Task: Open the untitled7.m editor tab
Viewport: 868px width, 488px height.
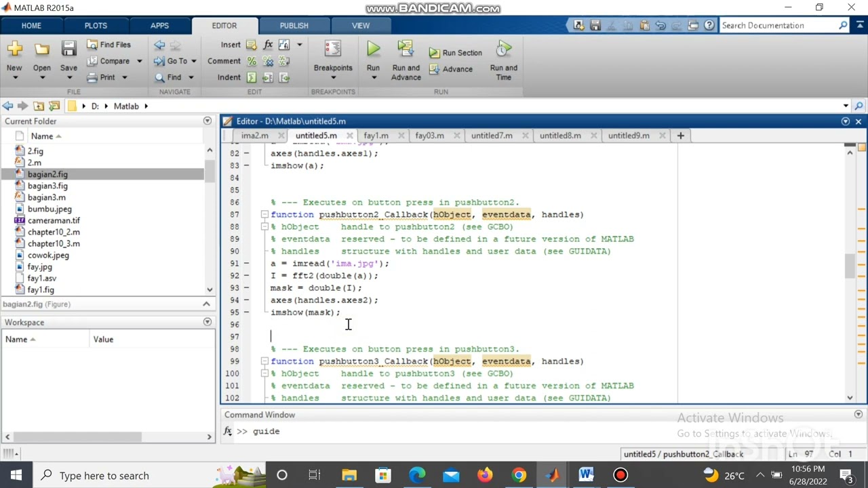Action: pos(492,136)
